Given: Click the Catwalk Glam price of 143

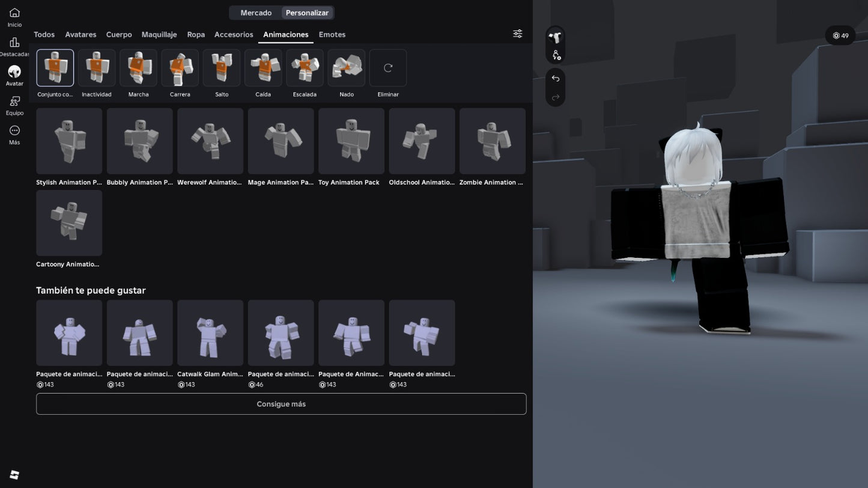Looking at the screenshot, I should click(x=186, y=385).
